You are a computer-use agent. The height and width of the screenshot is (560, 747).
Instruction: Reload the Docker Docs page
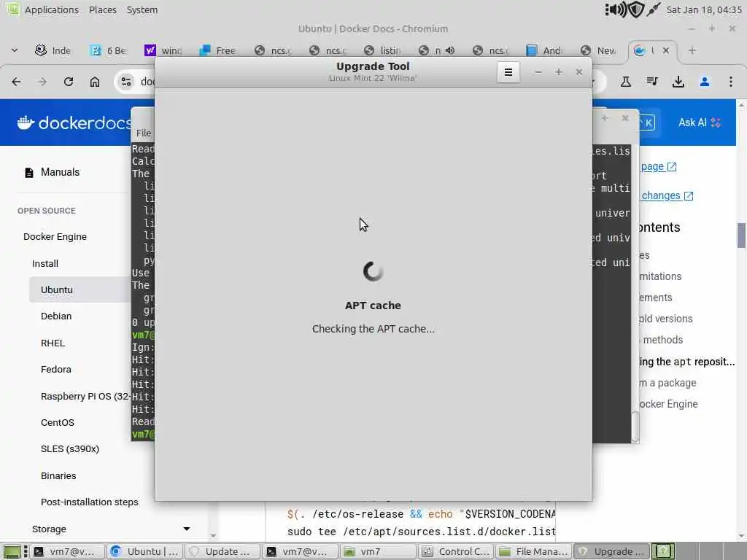69,82
